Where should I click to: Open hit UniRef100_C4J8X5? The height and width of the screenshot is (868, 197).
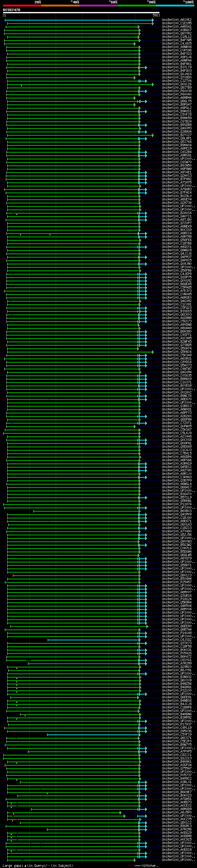(x=177, y=43)
